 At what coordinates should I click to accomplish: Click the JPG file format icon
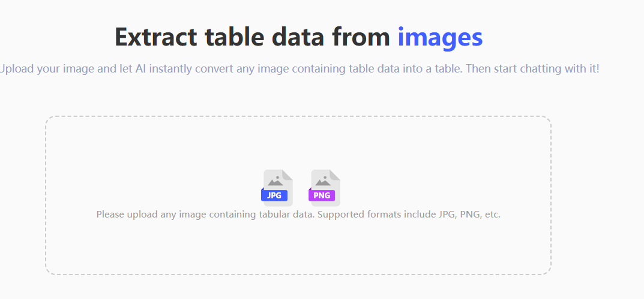click(x=278, y=186)
